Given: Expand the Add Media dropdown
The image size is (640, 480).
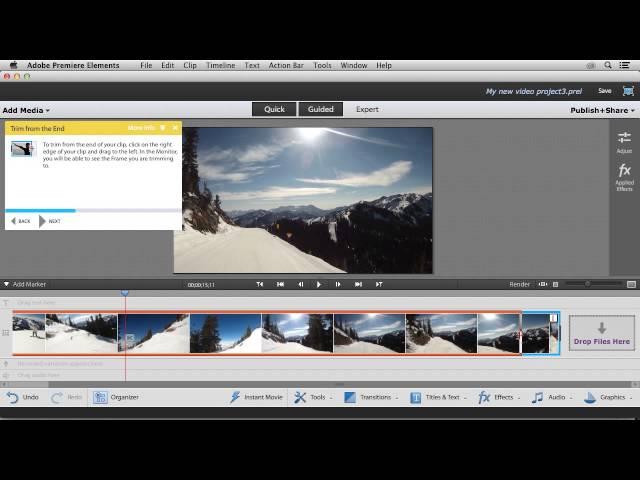Looking at the screenshot, I should pos(26,110).
